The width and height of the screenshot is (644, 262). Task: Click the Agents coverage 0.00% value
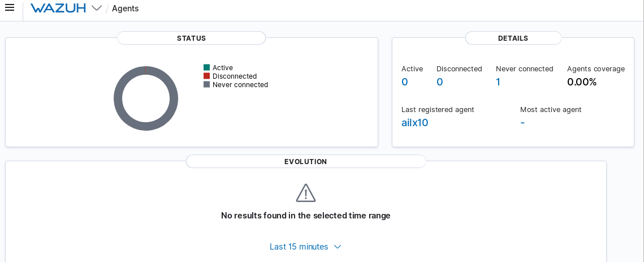coord(582,82)
